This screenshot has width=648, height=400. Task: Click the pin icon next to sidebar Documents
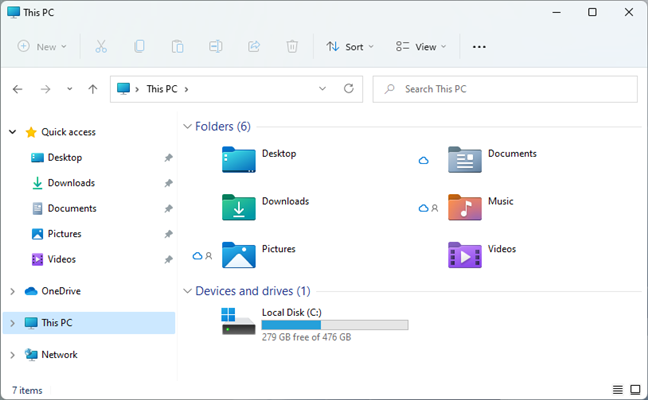pos(168,209)
